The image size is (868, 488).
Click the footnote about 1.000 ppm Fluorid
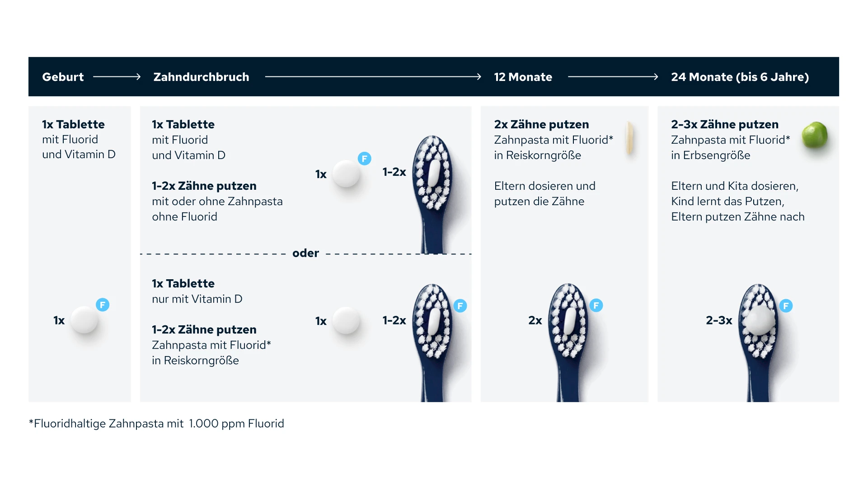(156, 423)
